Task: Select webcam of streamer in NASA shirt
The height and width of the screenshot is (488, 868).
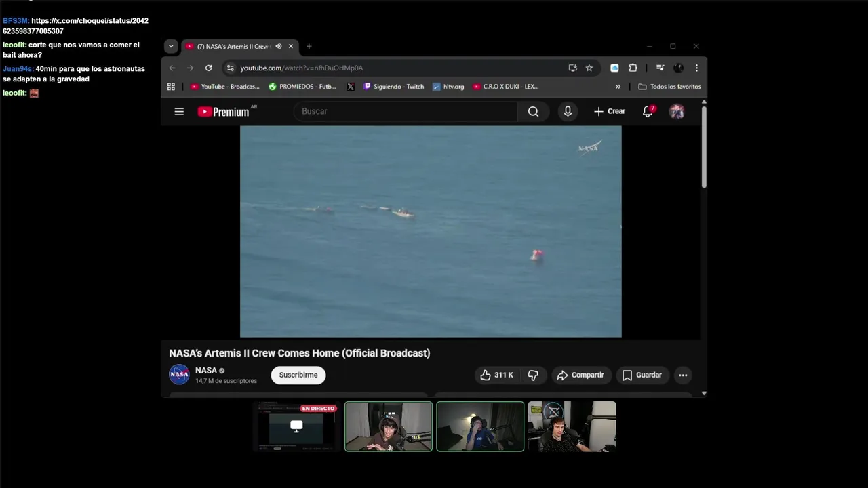Action: (x=480, y=426)
